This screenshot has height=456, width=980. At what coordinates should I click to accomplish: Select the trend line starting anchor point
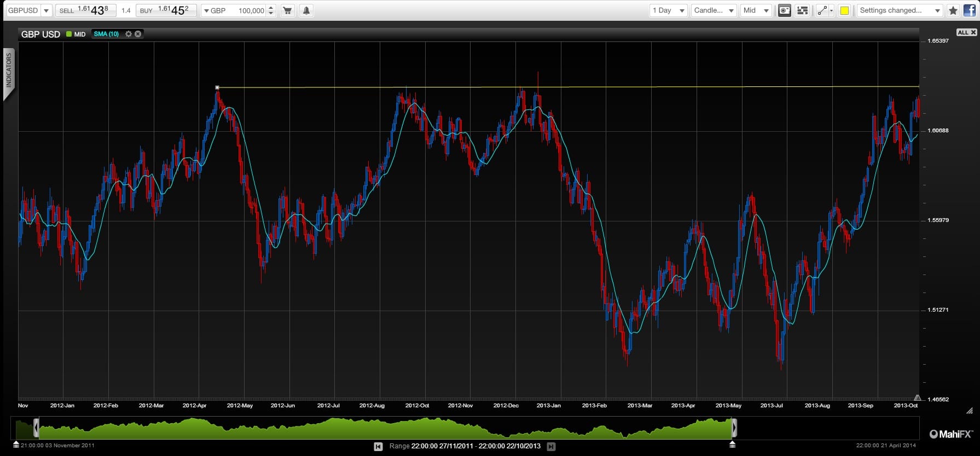coord(217,87)
